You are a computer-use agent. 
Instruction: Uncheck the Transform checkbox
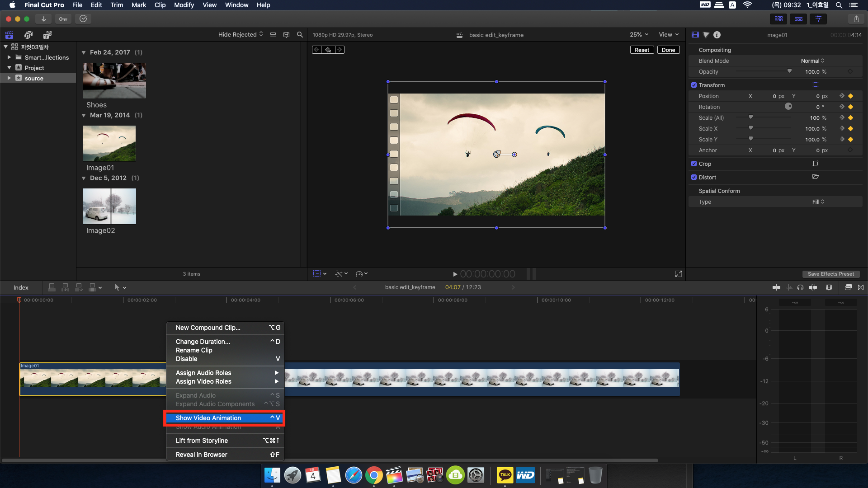pos(694,85)
